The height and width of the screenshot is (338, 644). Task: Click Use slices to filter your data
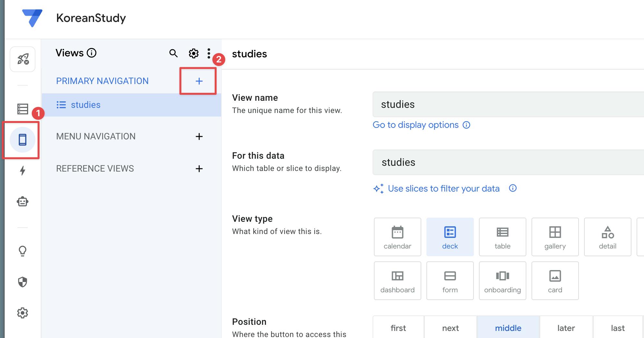444,189
